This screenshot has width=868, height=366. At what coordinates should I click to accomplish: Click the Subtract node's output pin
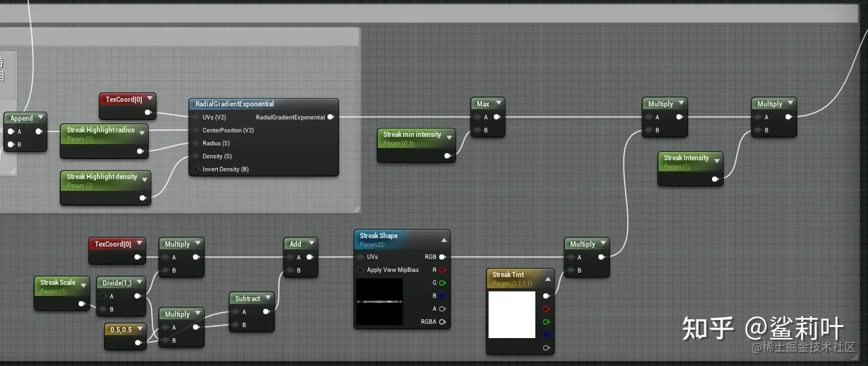tap(266, 311)
